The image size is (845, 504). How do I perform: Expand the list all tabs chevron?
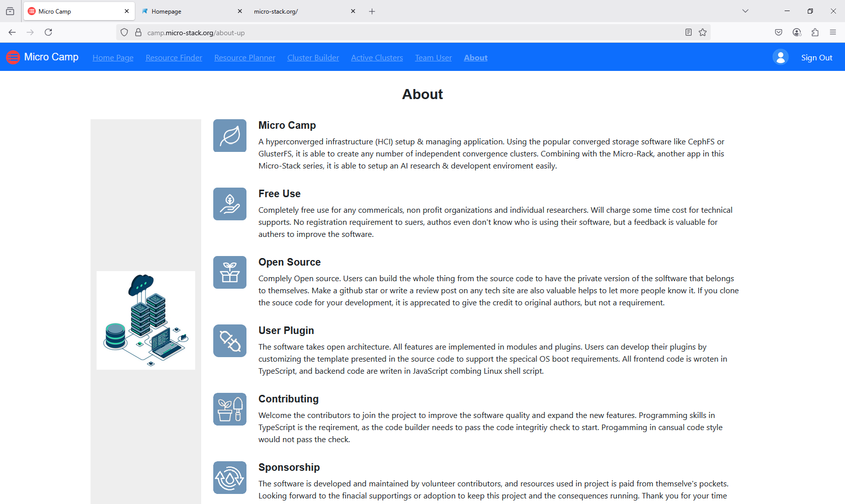pos(745,11)
